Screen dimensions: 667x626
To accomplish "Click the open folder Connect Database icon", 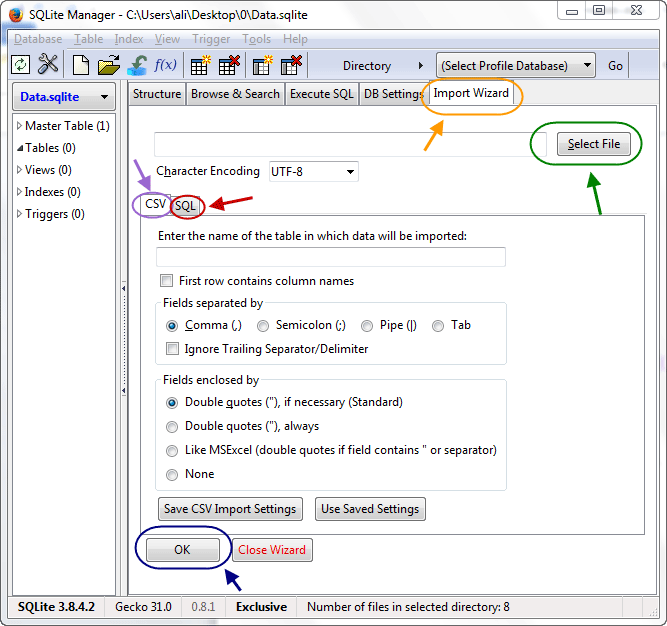I will [109, 65].
